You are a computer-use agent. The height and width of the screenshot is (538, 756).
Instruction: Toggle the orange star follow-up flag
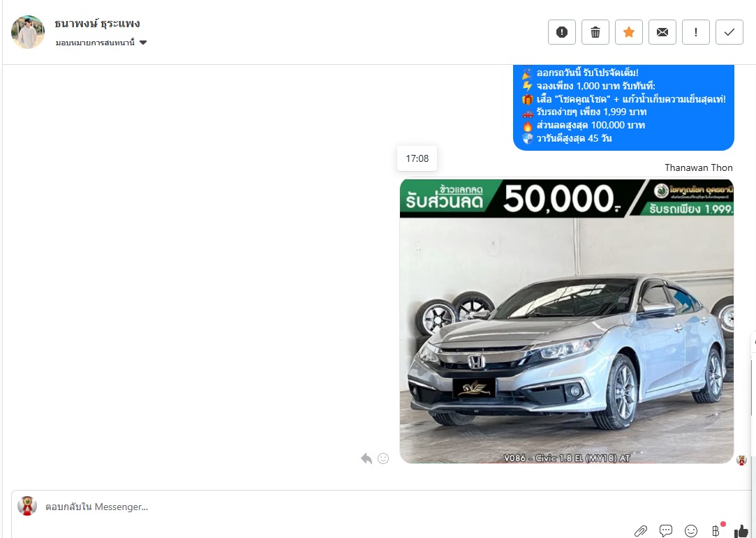(629, 32)
